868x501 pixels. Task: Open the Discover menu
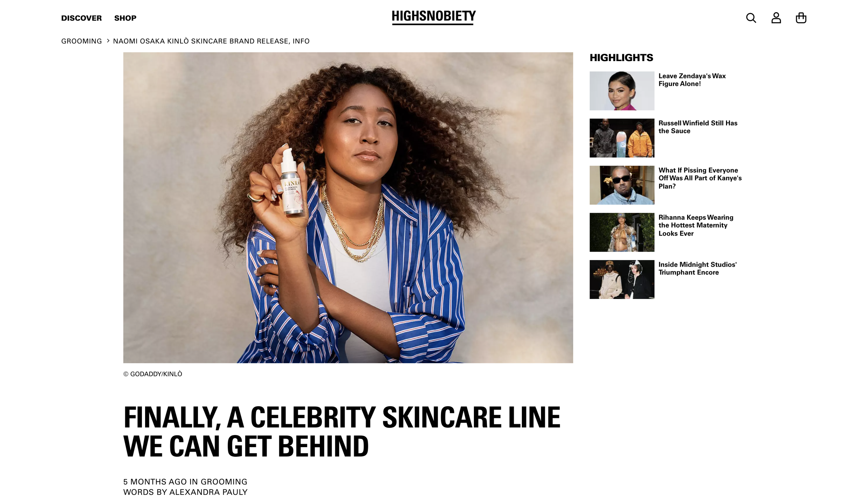81,18
